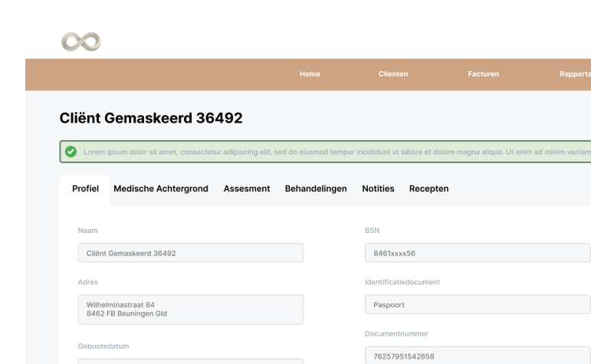The image size is (591, 364).
Task: Open the Assesment tab
Action: click(247, 189)
